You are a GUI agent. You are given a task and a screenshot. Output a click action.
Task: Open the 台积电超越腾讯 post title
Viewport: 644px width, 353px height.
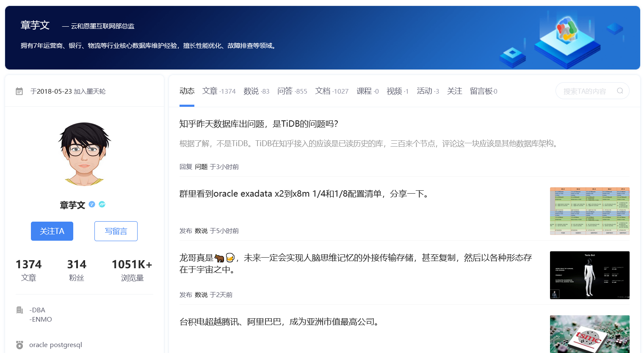(x=280, y=322)
